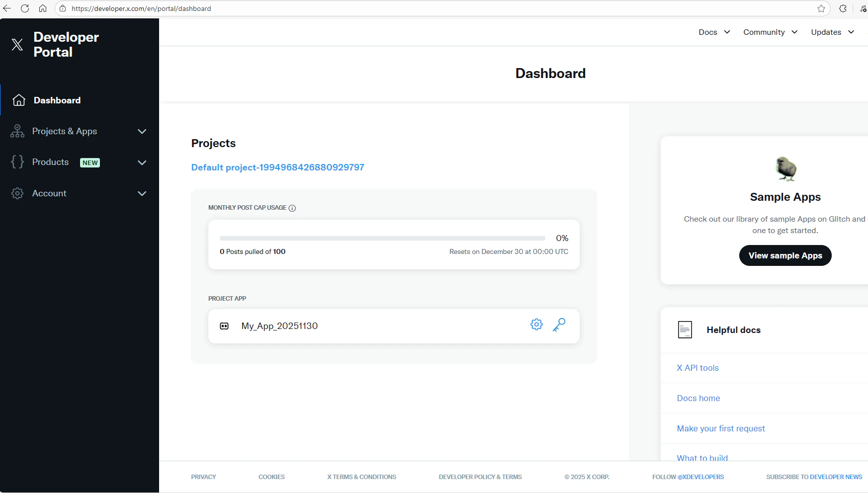Click © 2025 X CORP. footer text
The width and height of the screenshot is (868, 493).
(x=587, y=477)
